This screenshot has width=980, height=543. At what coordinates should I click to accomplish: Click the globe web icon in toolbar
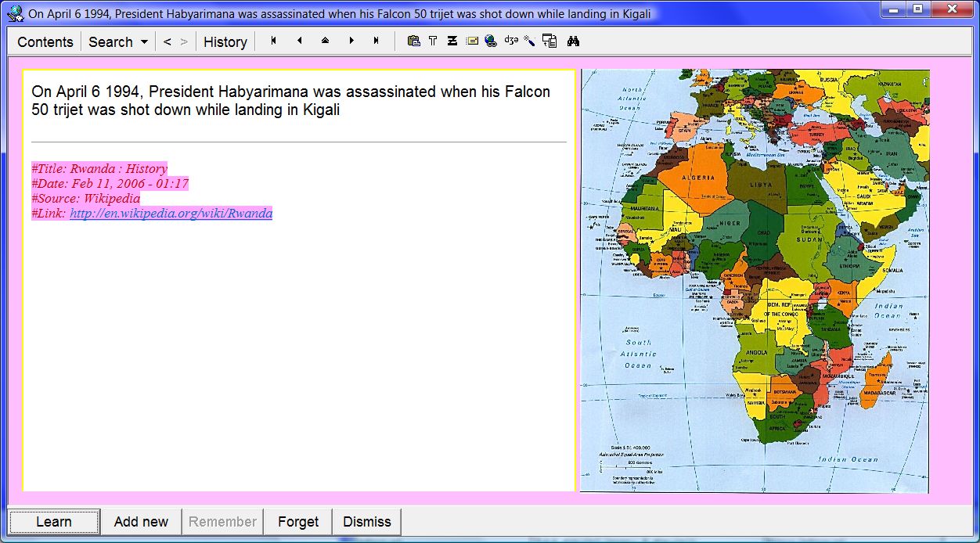point(491,41)
